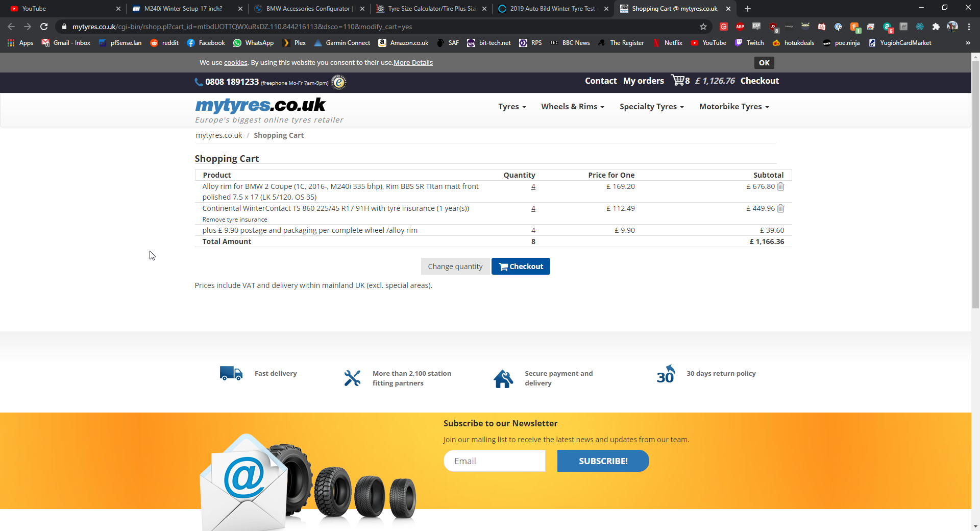The image size is (980, 531).
Task: Open Chrome three-dot menu
Action: 969,27
